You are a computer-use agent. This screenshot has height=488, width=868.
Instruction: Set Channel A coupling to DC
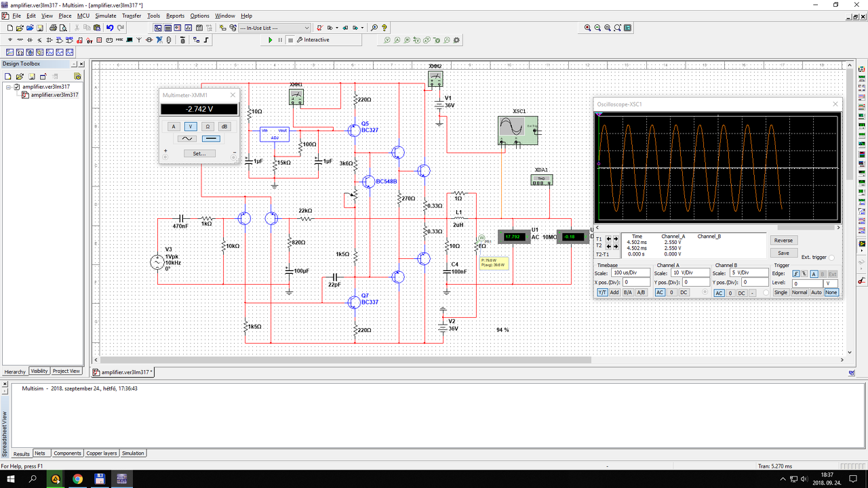684,293
